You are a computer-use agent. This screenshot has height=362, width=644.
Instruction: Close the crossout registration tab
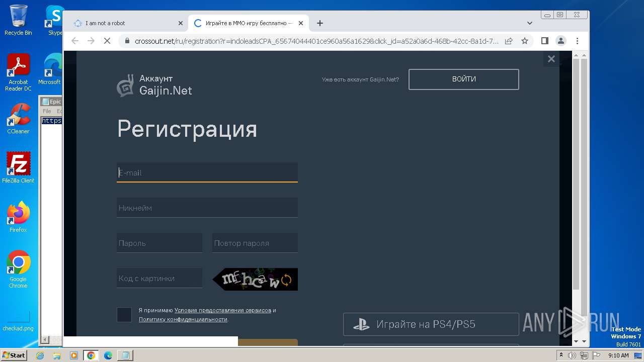click(301, 23)
